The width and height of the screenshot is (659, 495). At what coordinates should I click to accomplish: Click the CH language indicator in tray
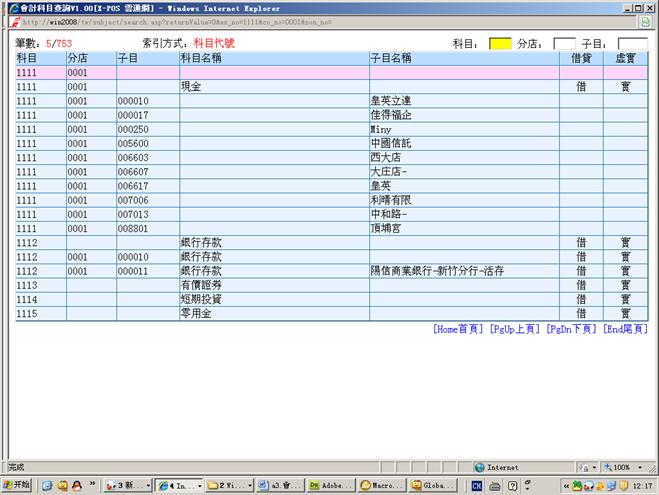tap(478, 485)
